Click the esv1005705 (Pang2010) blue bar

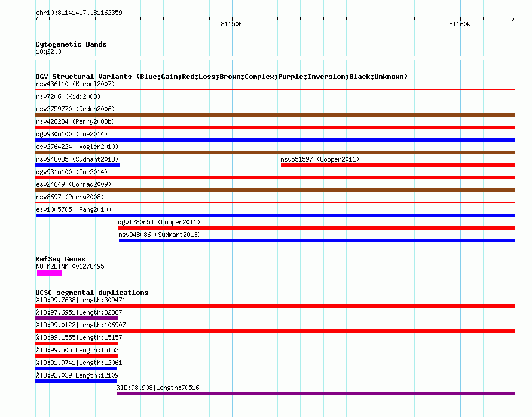pyautogui.click(x=275, y=215)
